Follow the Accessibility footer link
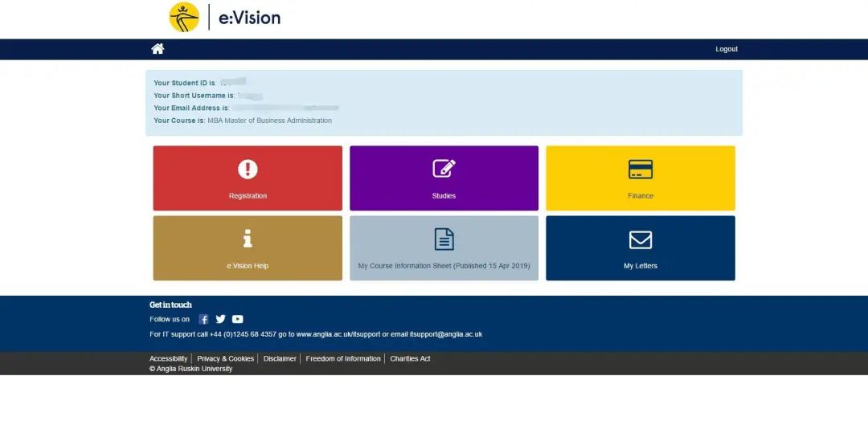868x421 pixels. coord(168,358)
